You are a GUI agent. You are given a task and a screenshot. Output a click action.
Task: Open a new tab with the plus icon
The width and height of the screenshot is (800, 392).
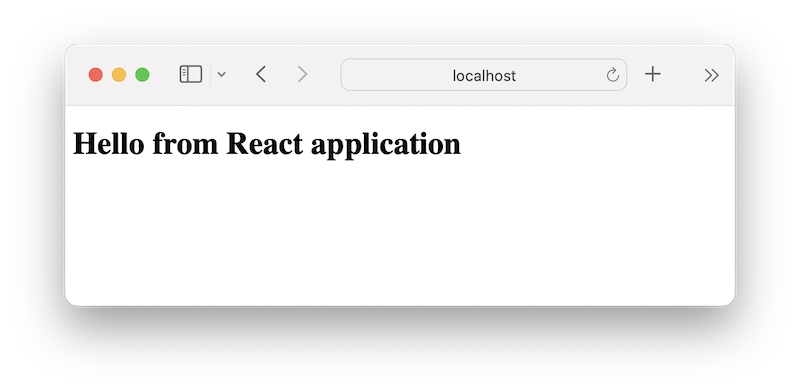[x=653, y=75]
